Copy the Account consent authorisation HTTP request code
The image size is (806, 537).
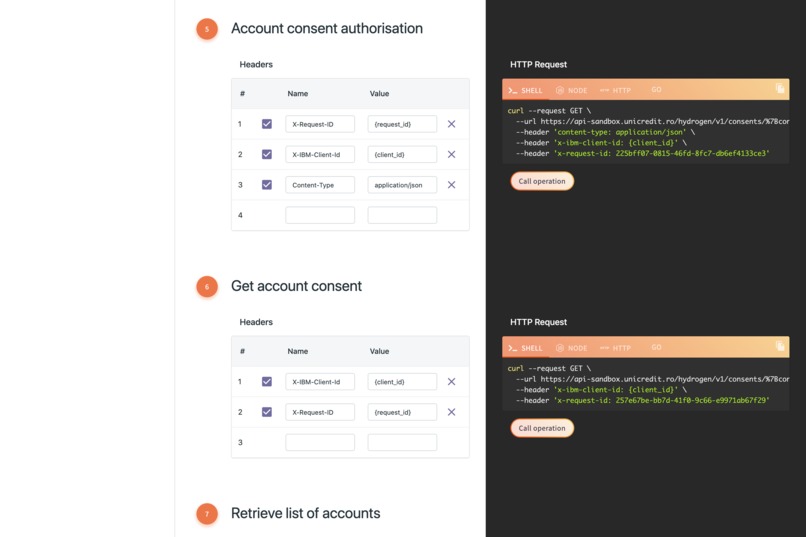tap(780, 88)
